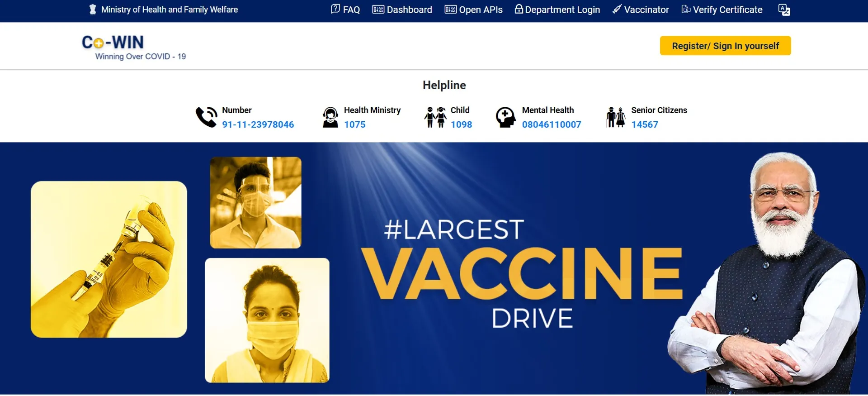The image size is (868, 396).
Task: Open the Vaccinator menu link
Action: pos(646,10)
